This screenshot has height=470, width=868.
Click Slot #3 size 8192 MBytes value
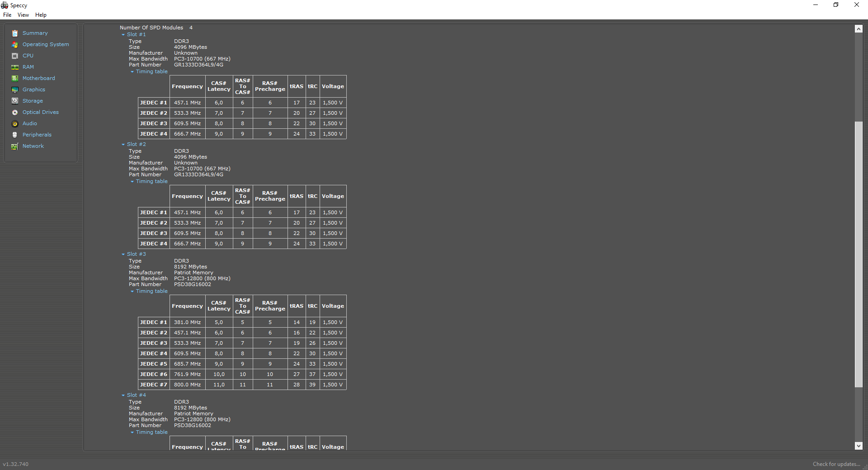click(190, 267)
